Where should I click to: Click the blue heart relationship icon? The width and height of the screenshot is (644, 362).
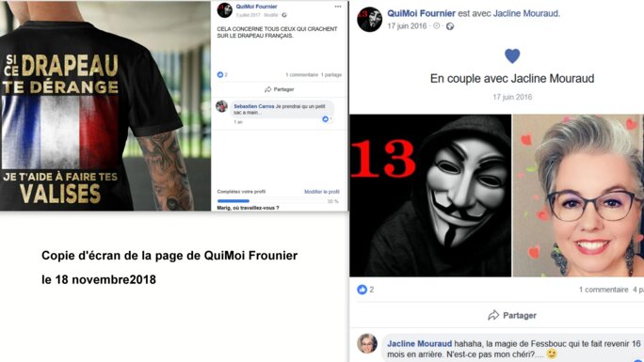coord(512,55)
